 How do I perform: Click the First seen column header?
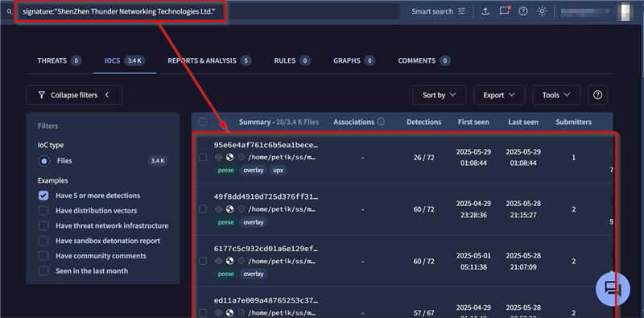click(x=473, y=122)
